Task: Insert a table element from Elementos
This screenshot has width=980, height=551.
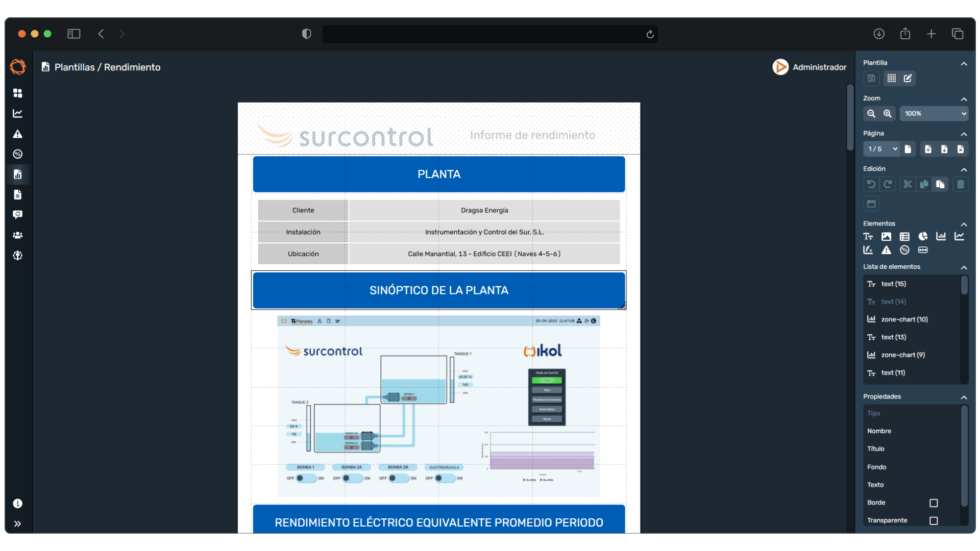Action: click(904, 237)
